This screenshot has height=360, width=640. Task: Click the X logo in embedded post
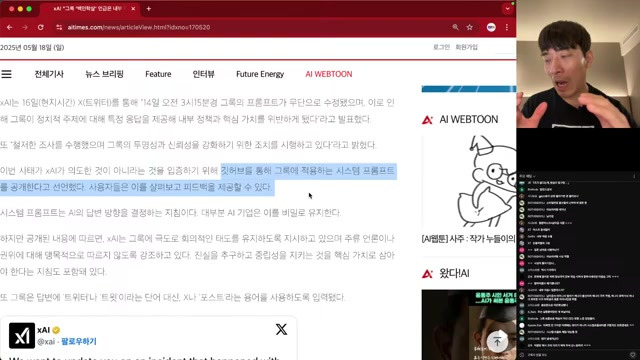pyautogui.click(x=281, y=329)
